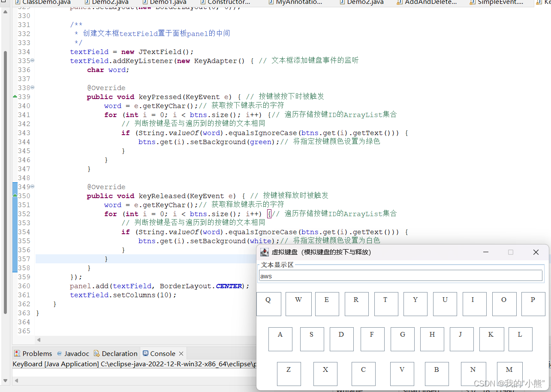Click the B key button
This screenshot has height=392, width=551.
tap(437, 374)
